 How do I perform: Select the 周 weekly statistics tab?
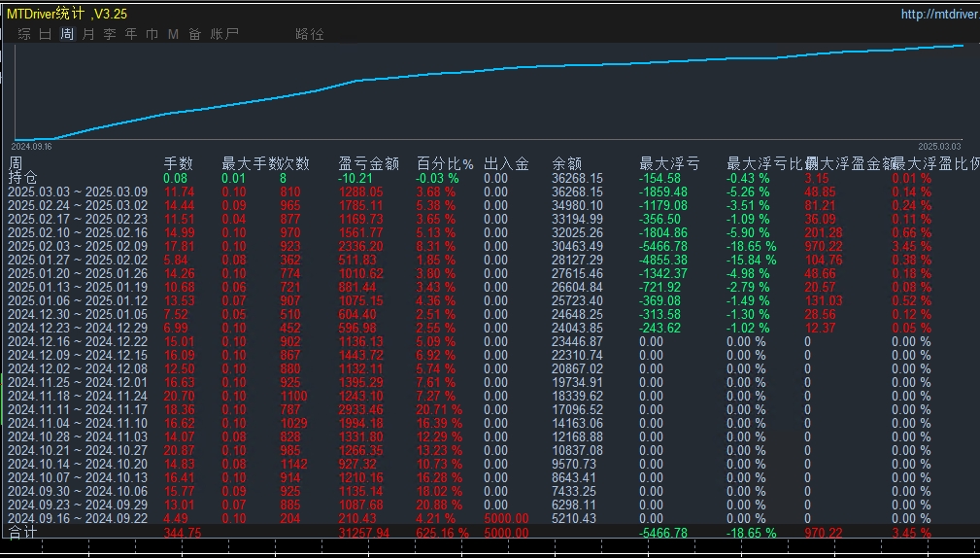(x=67, y=34)
